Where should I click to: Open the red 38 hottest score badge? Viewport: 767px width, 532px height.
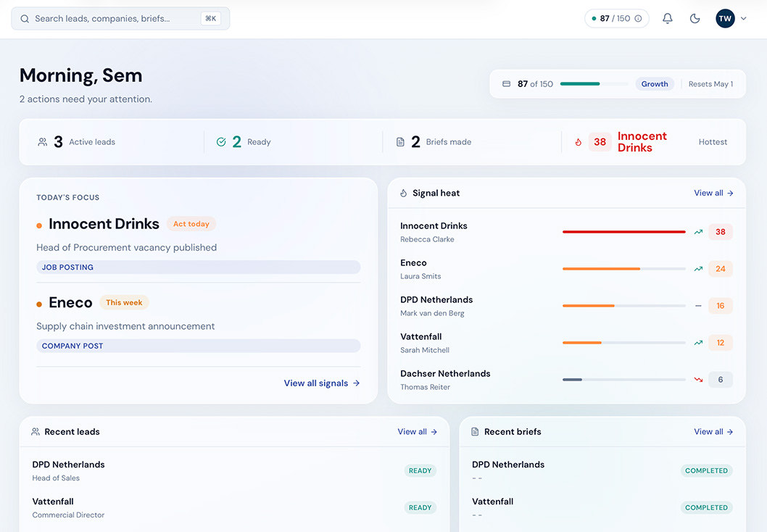tap(600, 142)
